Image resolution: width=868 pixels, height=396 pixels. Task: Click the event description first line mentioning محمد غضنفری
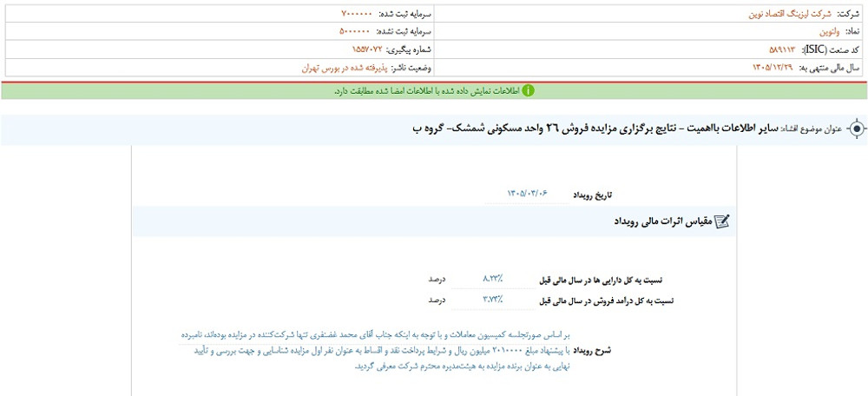coord(375,335)
